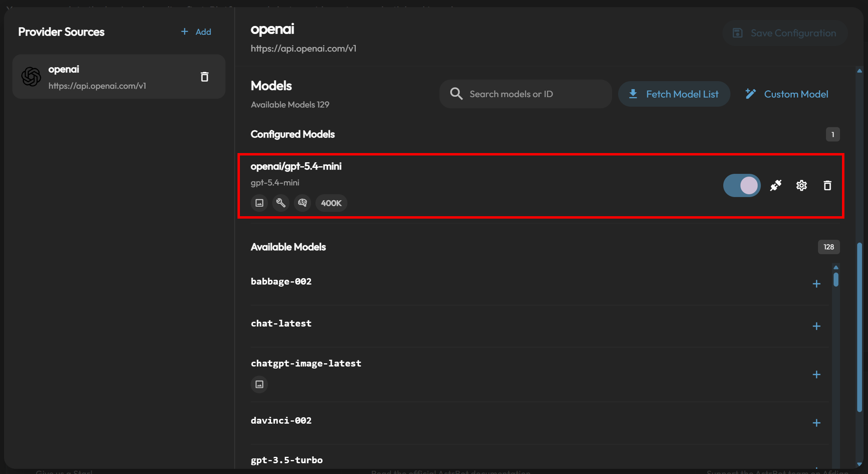The height and width of the screenshot is (474, 868).
Task: Click the tool-use wrench icon of gpt-5.4-mini
Action: (281, 203)
